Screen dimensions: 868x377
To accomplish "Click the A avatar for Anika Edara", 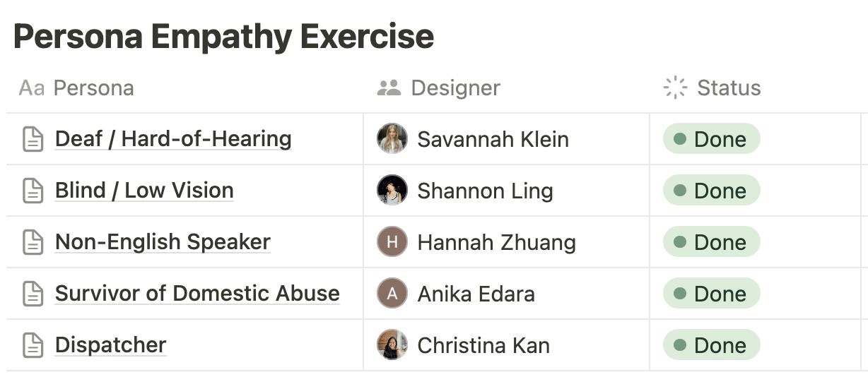I will [x=392, y=294].
